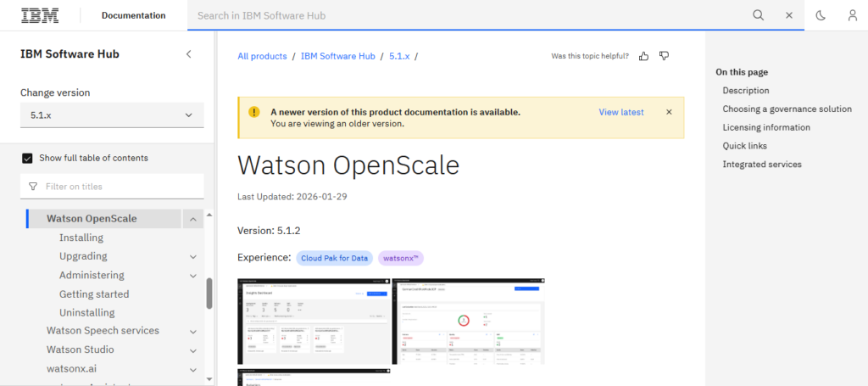868x386 pixels.
Task: Click the IBM Software Hub breadcrumb
Action: pyautogui.click(x=338, y=56)
